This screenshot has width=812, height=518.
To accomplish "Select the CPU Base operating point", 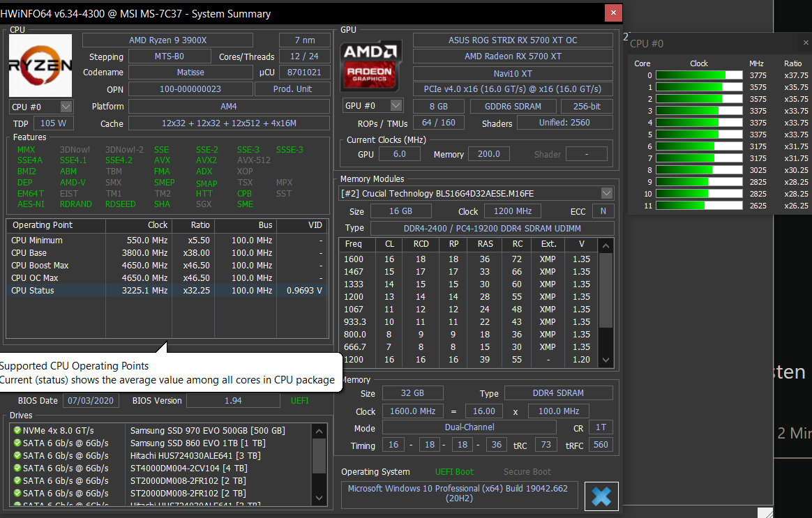I will pos(167,253).
